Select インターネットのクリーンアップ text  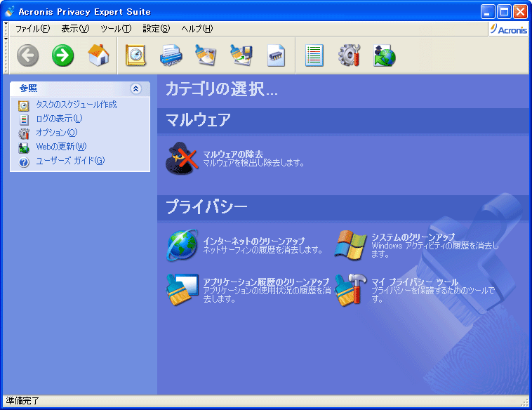tap(254, 241)
